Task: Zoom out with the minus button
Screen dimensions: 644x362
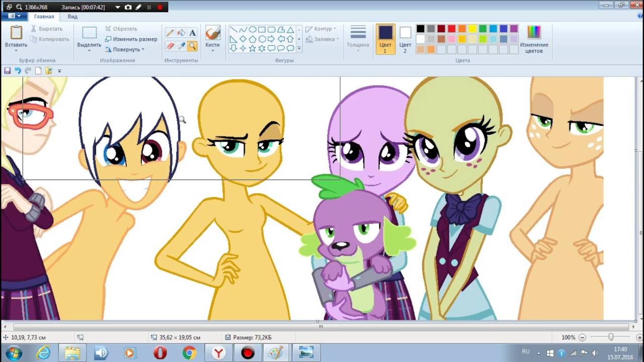Action: click(x=582, y=337)
